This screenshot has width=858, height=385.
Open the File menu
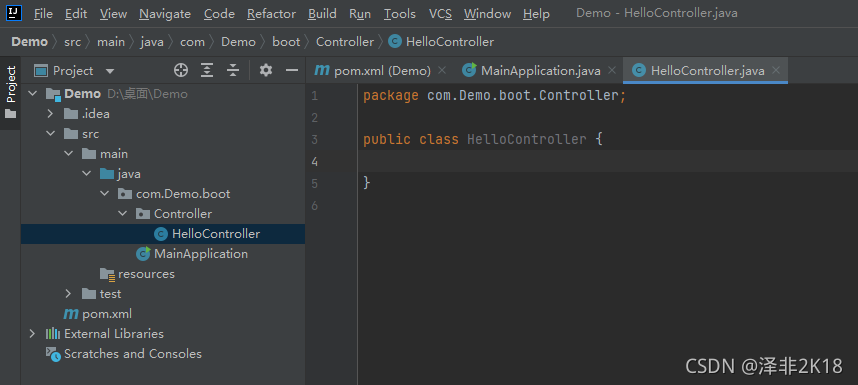tap(43, 14)
